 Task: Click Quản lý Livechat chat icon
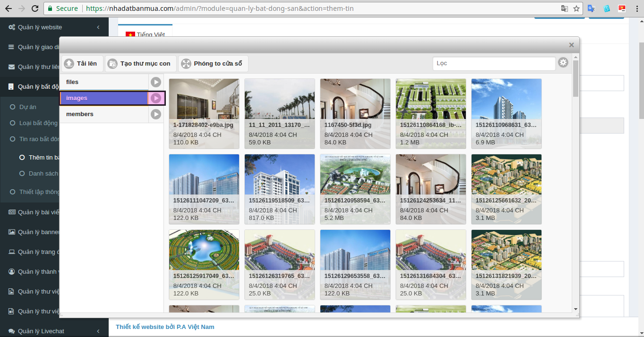(12, 331)
